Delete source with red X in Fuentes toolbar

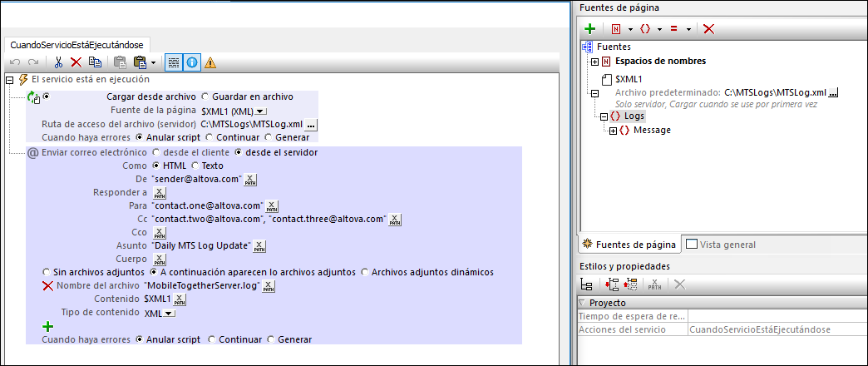[x=708, y=29]
